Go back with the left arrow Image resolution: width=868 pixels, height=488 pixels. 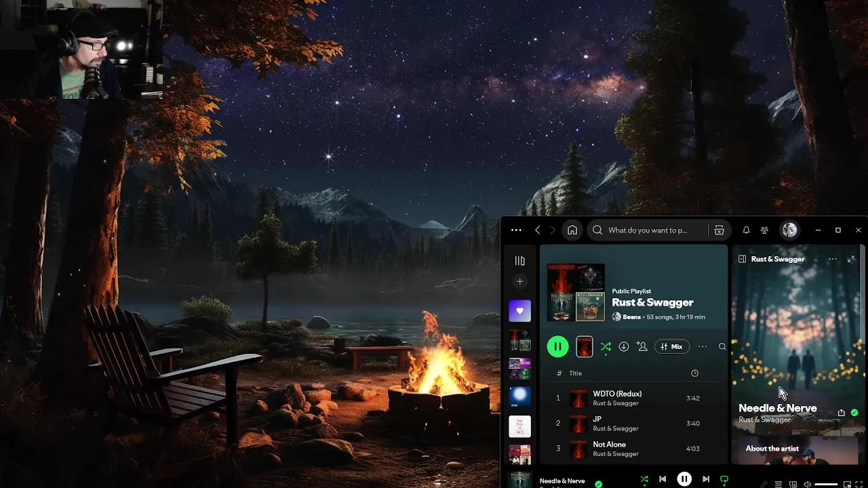click(x=537, y=230)
